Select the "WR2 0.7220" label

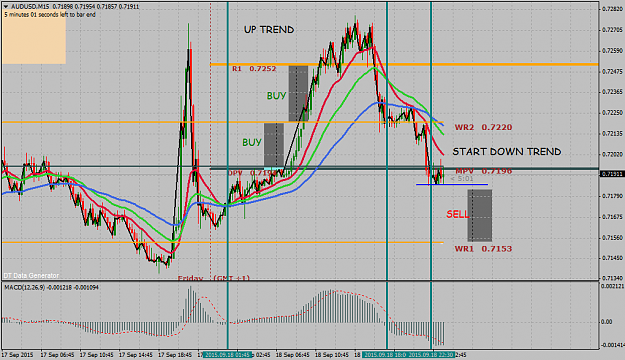coord(483,127)
